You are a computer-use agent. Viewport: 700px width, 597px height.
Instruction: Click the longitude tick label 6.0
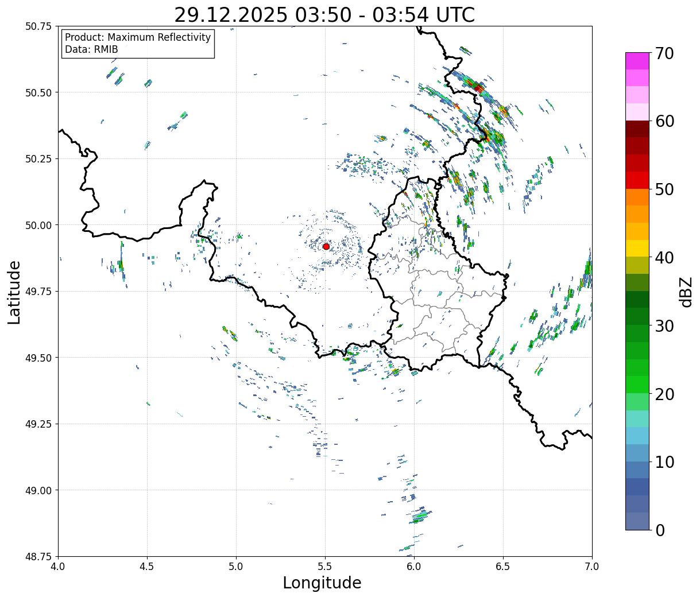click(x=414, y=567)
